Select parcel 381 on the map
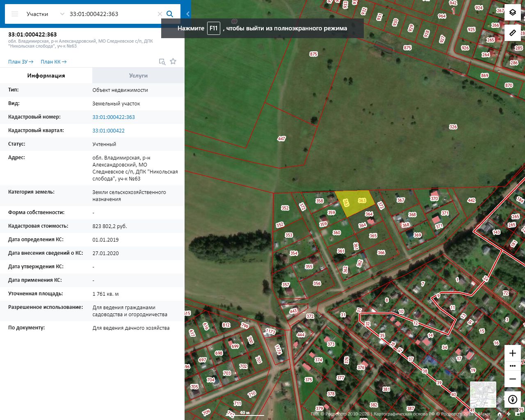The height and width of the screenshot is (420, 525). click(386, 389)
